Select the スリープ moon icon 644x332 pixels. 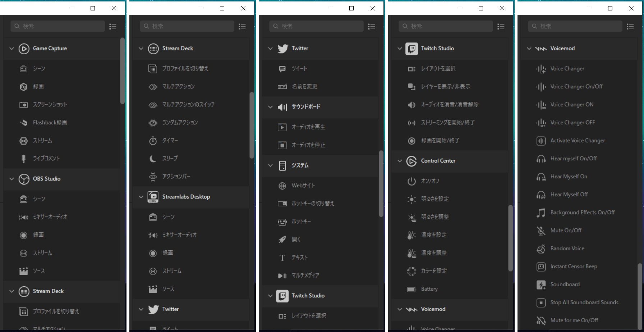click(153, 159)
